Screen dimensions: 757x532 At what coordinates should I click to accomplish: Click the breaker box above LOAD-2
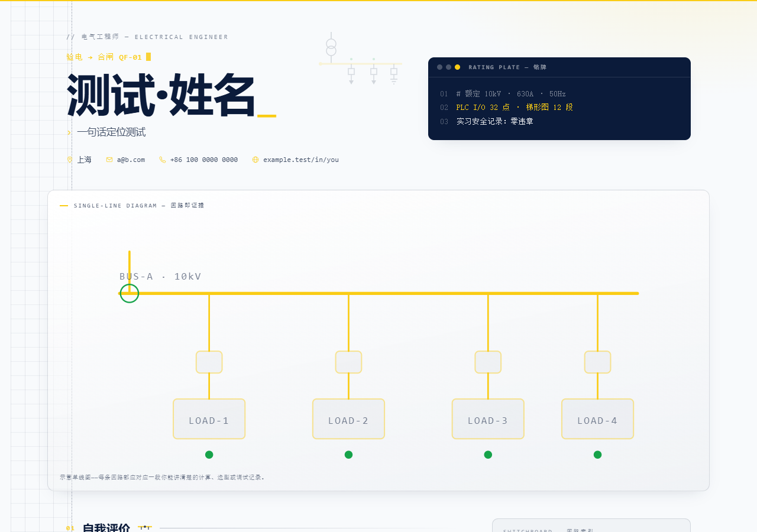348,362
